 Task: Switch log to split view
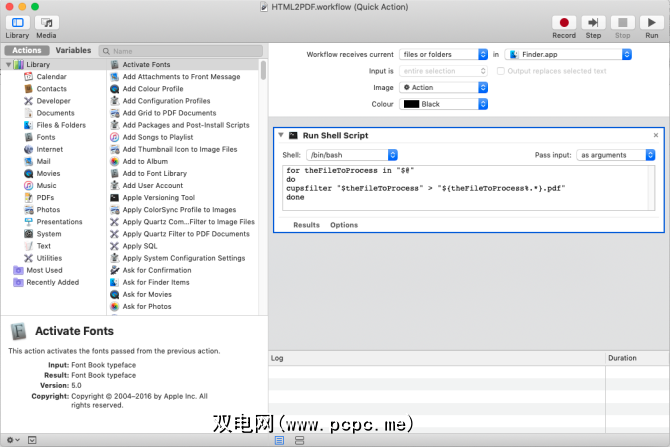(300, 440)
